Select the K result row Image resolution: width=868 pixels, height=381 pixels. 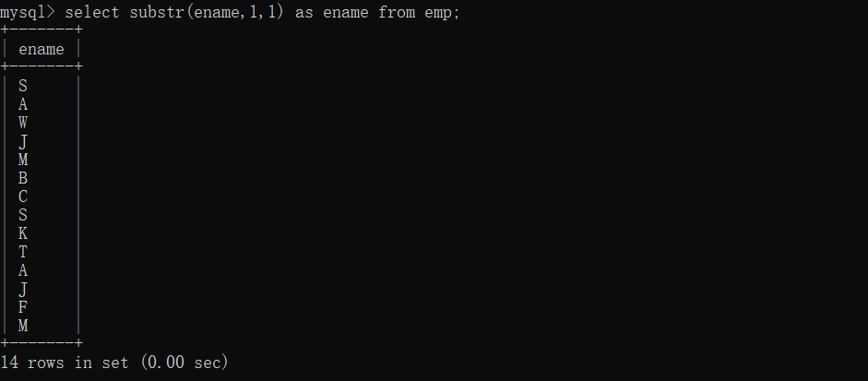[41, 233]
